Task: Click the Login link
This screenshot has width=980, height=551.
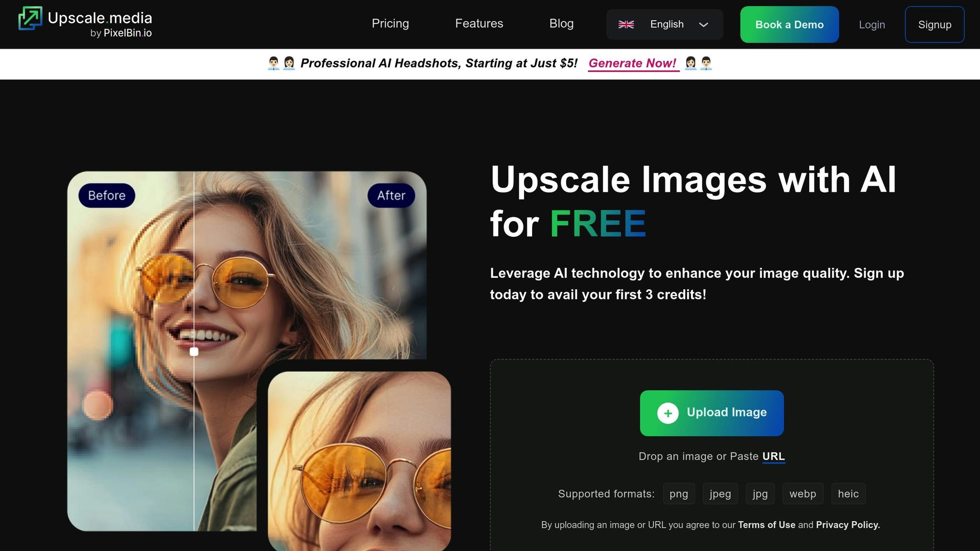Action: (871, 25)
